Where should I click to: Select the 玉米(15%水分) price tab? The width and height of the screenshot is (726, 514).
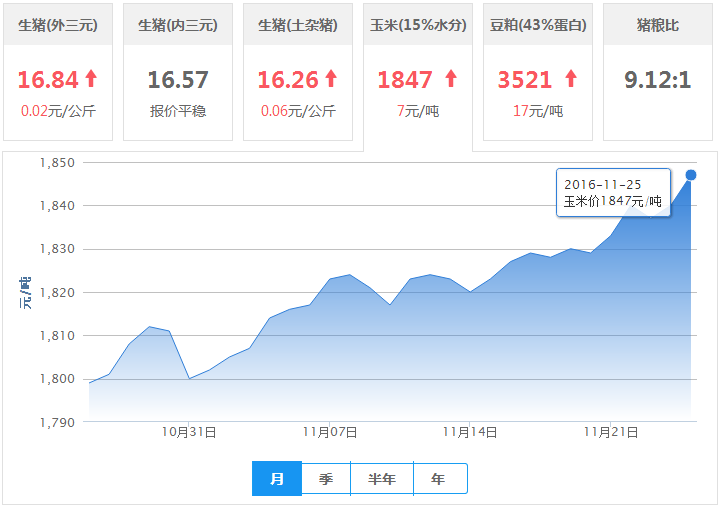[x=418, y=76]
